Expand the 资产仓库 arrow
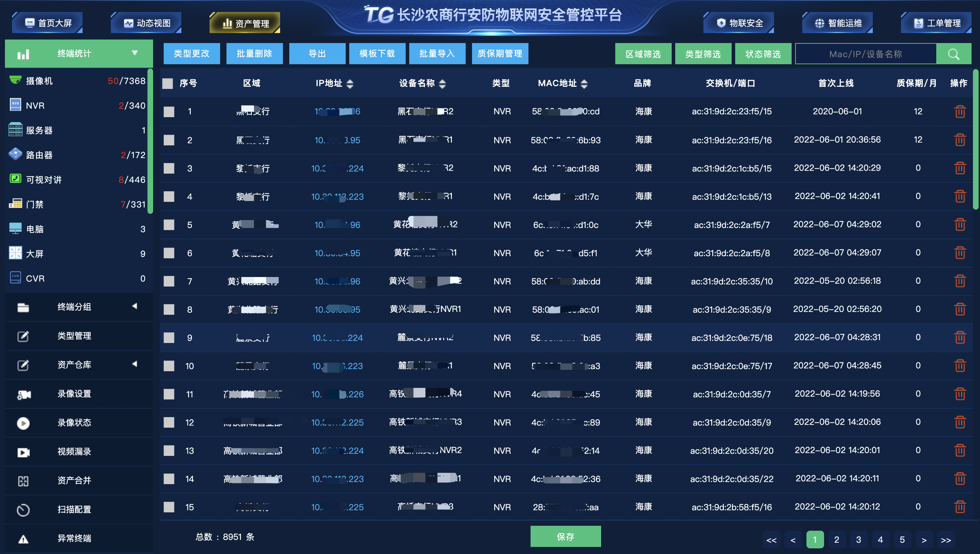Viewport: 980px width, 554px height. click(x=135, y=364)
